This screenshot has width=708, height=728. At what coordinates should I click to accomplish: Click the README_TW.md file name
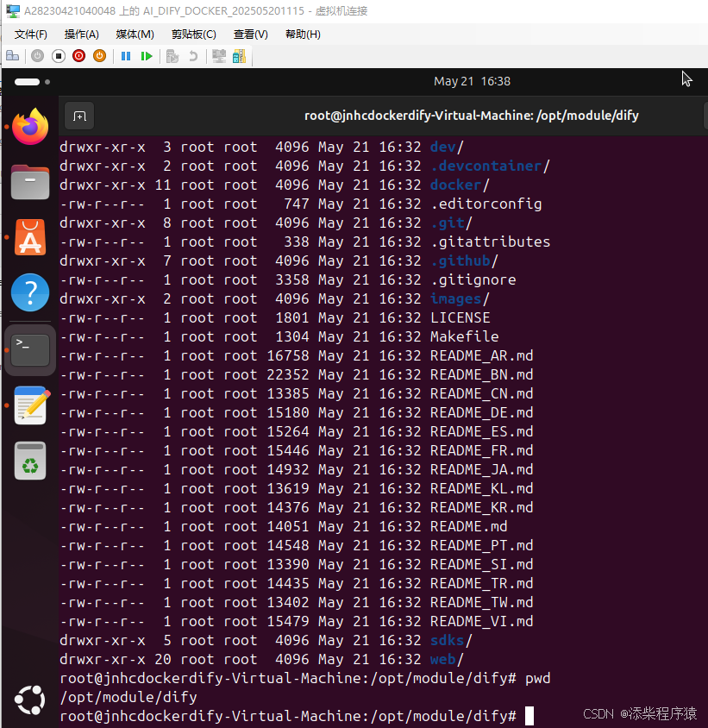(x=481, y=603)
